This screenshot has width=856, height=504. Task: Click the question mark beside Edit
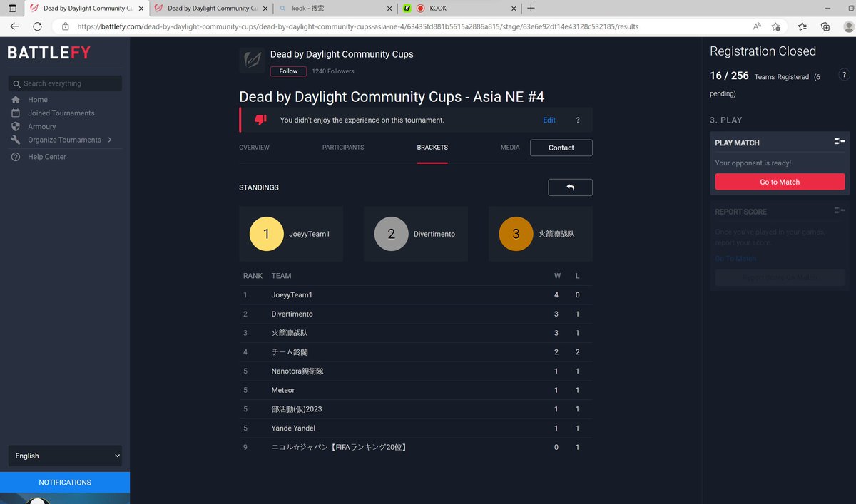pyautogui.click(x=578, y=120)
